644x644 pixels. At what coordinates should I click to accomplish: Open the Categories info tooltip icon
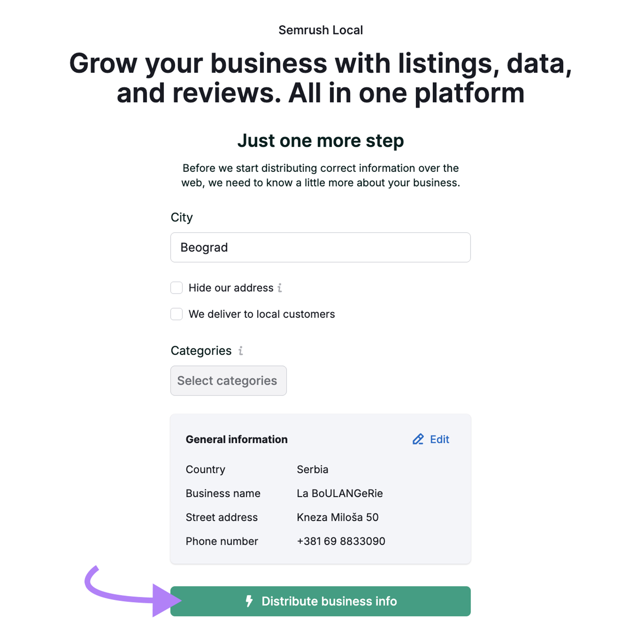pos(240,351)
